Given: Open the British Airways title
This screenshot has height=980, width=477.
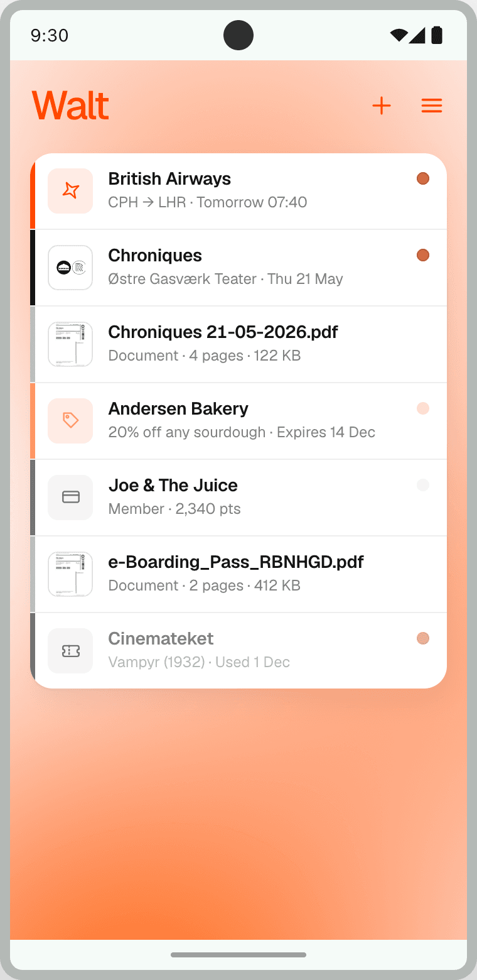Looking at the screenshot, I should coord(169,179).
